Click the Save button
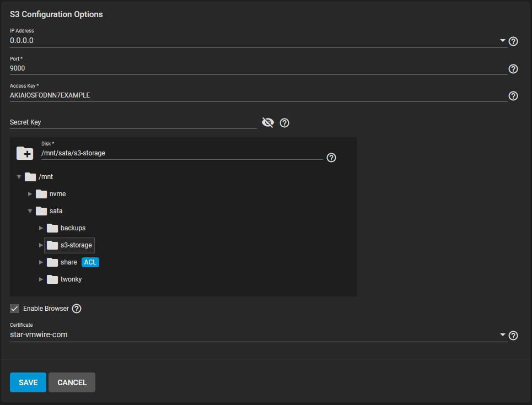532x405 pixels. coord(28,382)
